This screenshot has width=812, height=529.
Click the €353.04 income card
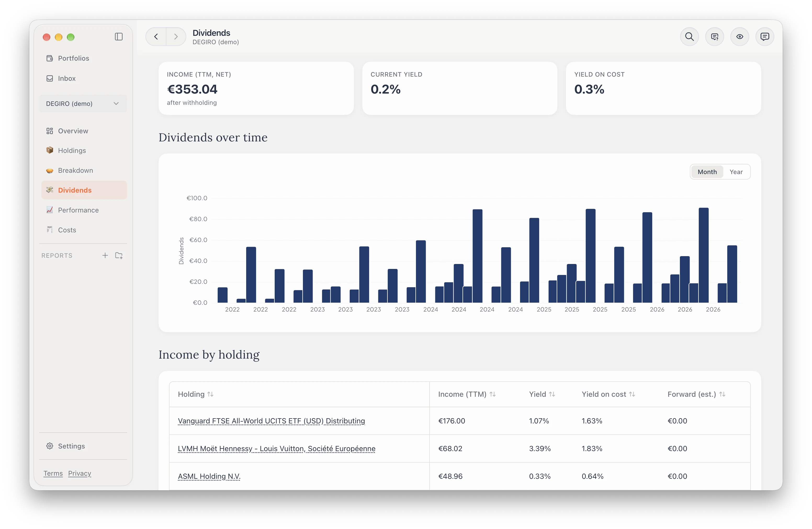tap(256, 88)
